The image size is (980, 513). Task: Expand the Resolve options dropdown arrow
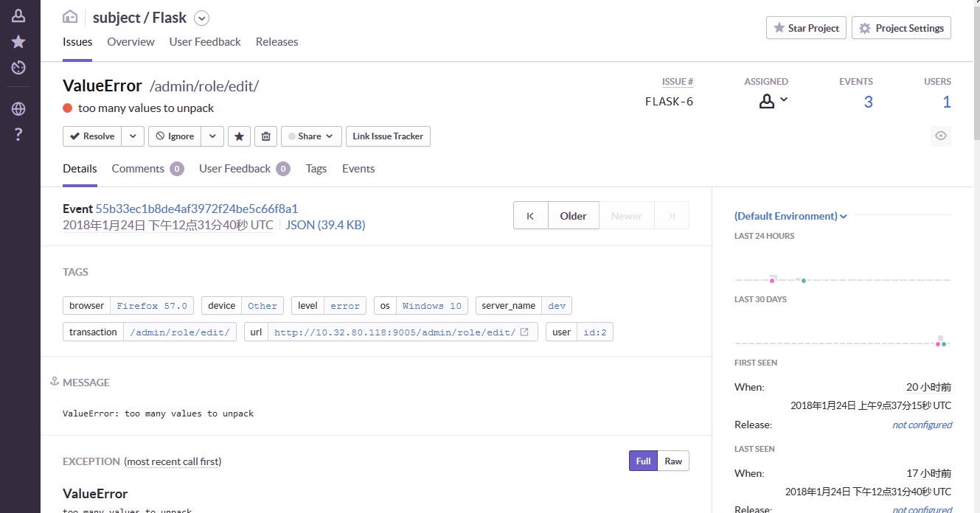coord(133,136)
